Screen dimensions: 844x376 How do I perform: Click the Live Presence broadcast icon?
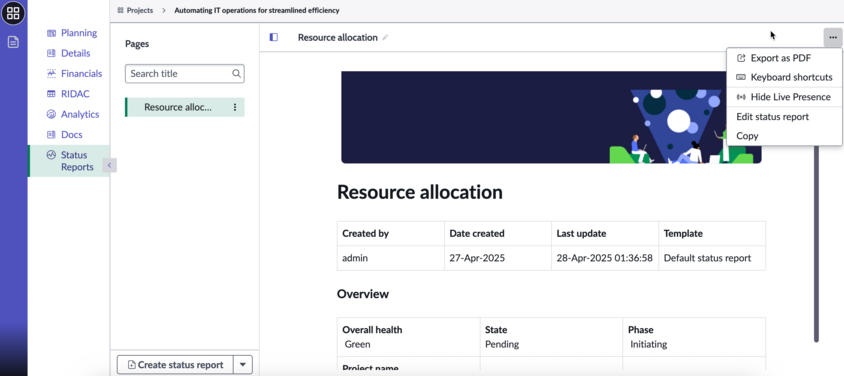pyautogui.click(x=741, y=97)
